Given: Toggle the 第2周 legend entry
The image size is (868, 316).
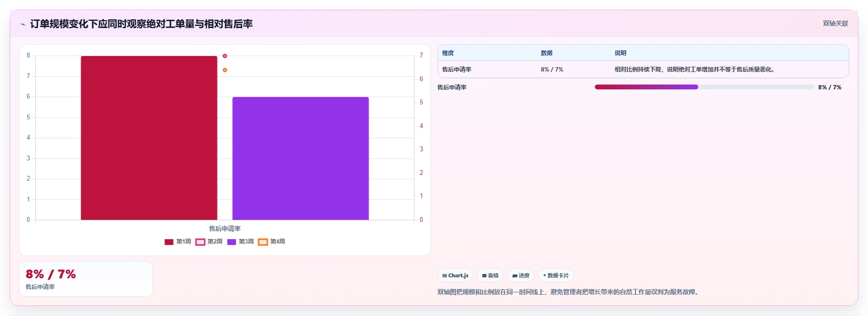Looking at the screenshot, I should [209, 242].
